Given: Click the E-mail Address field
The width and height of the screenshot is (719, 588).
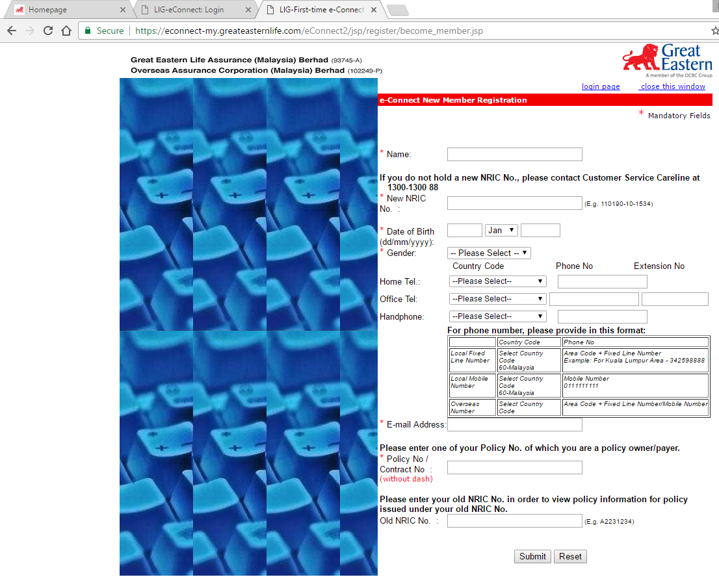Looking at the screenshot, I should 514,425.
